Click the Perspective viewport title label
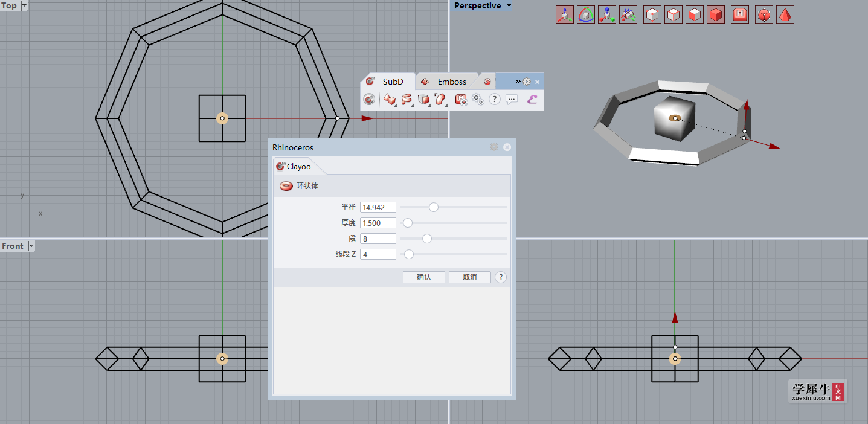 pos(477,5)
